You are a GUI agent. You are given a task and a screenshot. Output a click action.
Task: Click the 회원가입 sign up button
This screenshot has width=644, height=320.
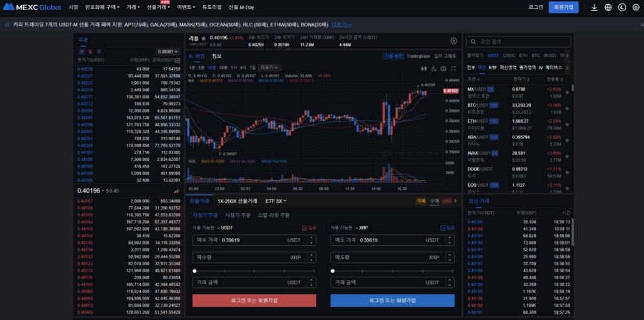pos(563,8)
